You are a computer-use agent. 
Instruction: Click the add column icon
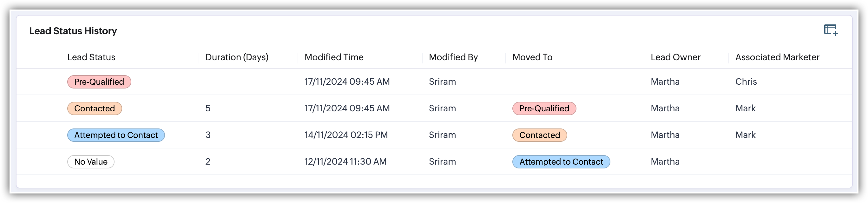(x=831, y=30)
